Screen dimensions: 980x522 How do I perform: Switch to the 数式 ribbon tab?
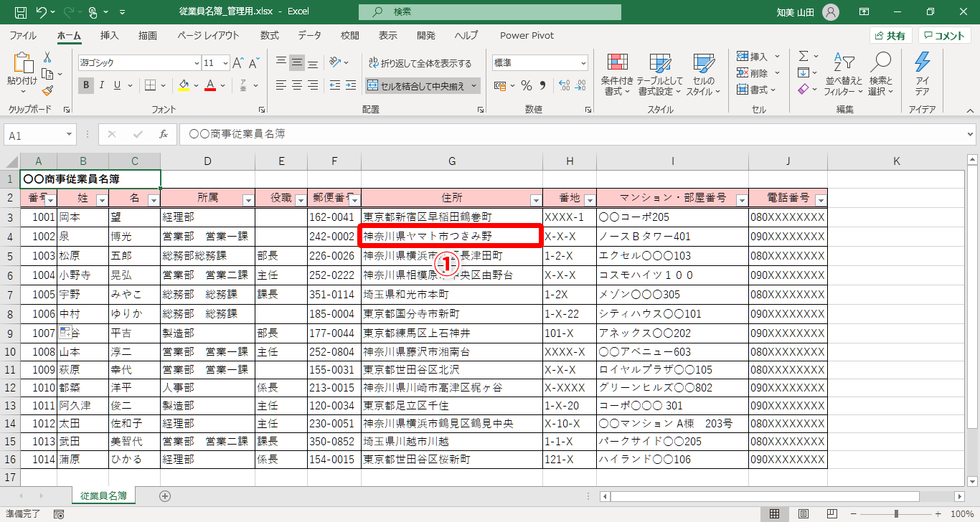coord(270,36)
